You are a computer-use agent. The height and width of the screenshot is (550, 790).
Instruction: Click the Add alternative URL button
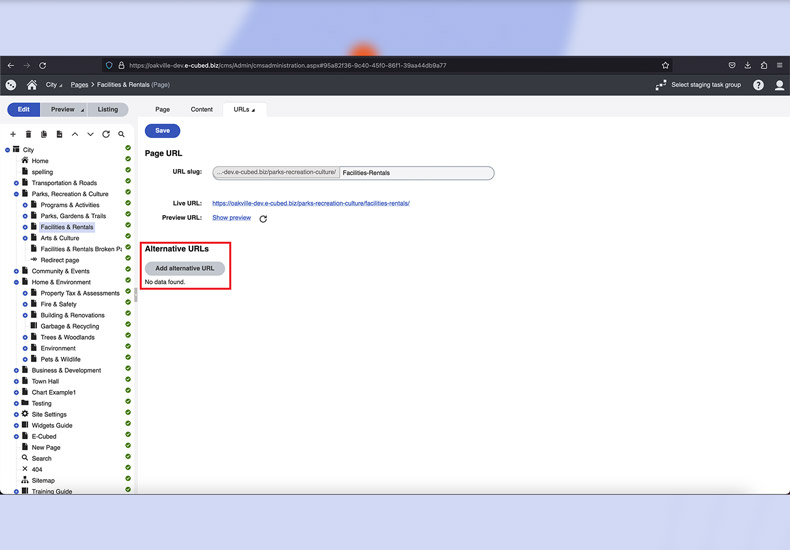point(185,268)
